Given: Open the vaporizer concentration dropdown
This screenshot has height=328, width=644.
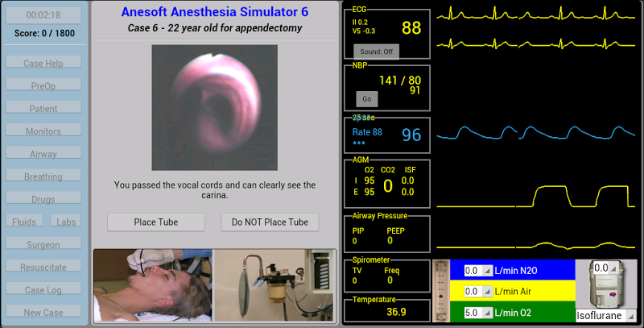Looking at the screenshot, I should click(606, 268).
